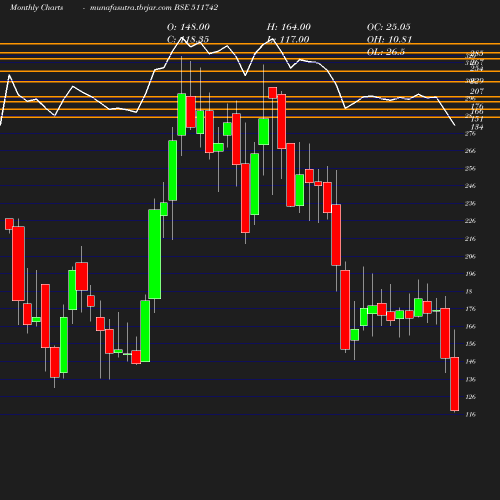The width and height of the screenshot is (500, 500).
Task: Click the 126 price axis label
Action: (470, 397)
